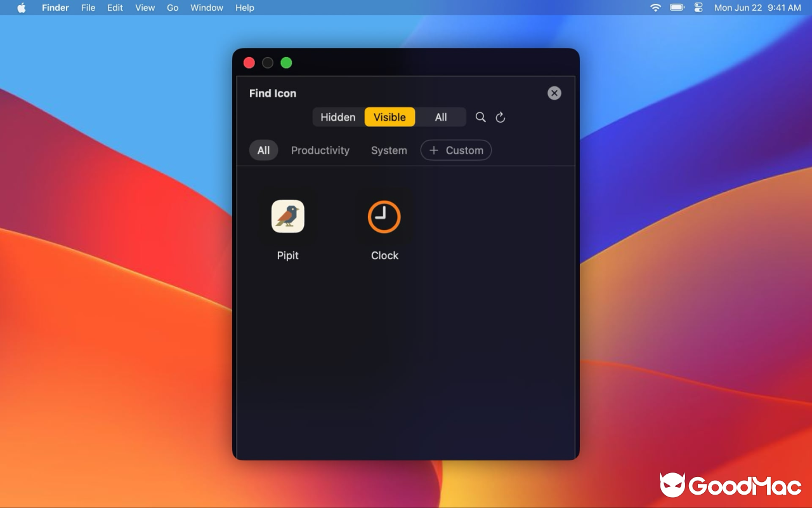Switch to the Hidden segment

[338, 117]
